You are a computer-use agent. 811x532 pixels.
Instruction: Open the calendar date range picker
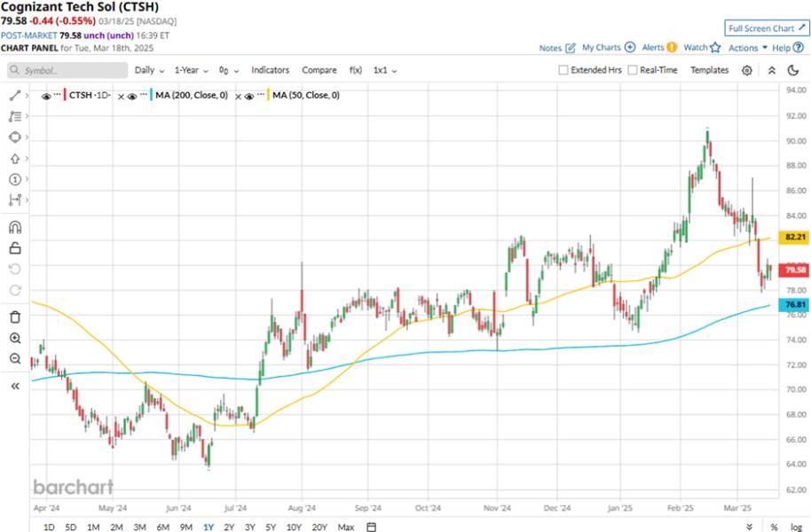(x=371, y=527)
